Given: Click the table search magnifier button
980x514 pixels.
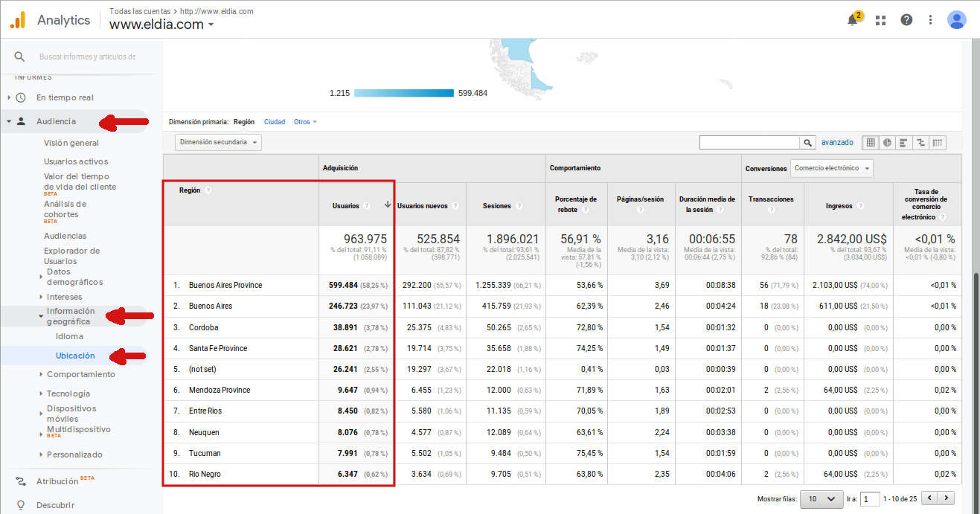Looking at the screenshot, I should click(x=807, y=143).
